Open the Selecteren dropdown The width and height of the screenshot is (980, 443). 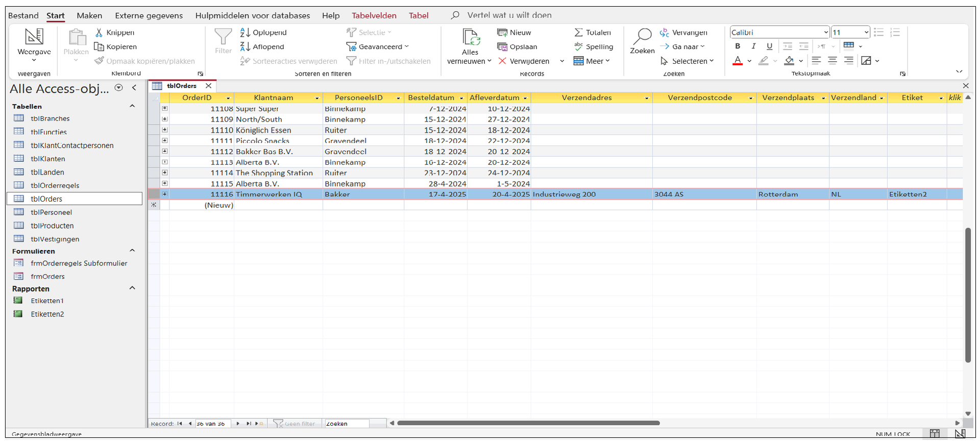[712, 61]
